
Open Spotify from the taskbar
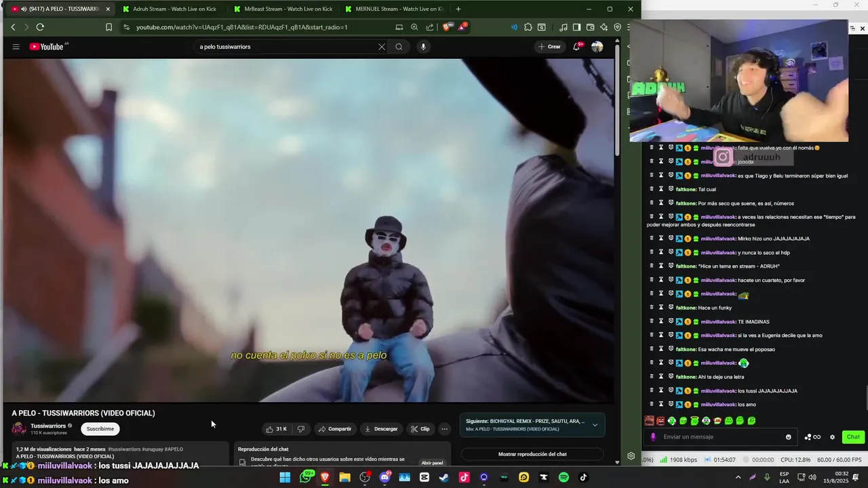click(564, 477)
